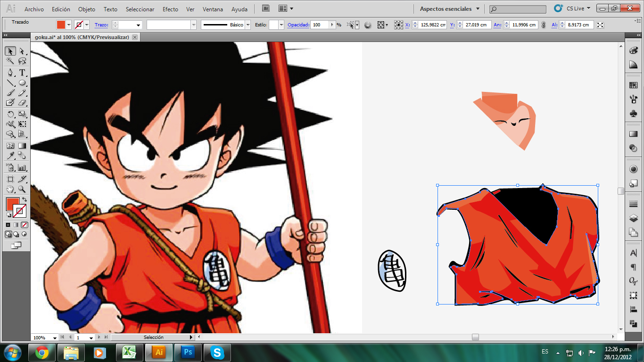Open the fill color dropdown in control bar

69,25
